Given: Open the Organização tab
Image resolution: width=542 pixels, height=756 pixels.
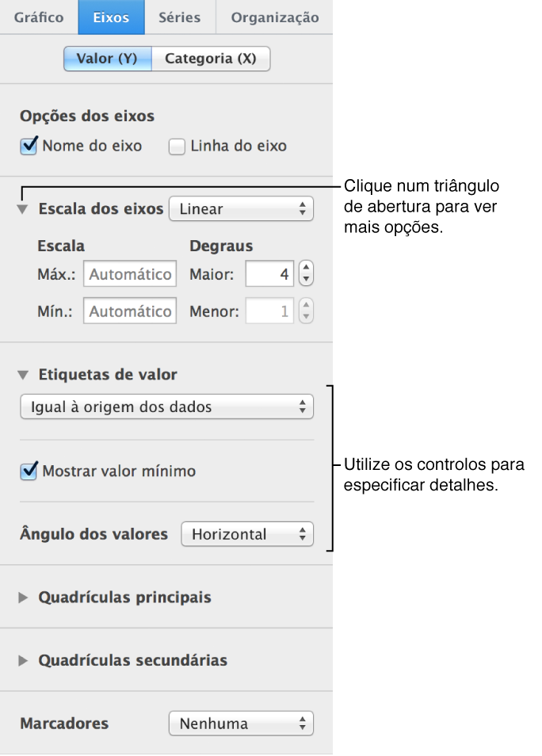Looking at the screenshot, I should [x=274, y=16].
